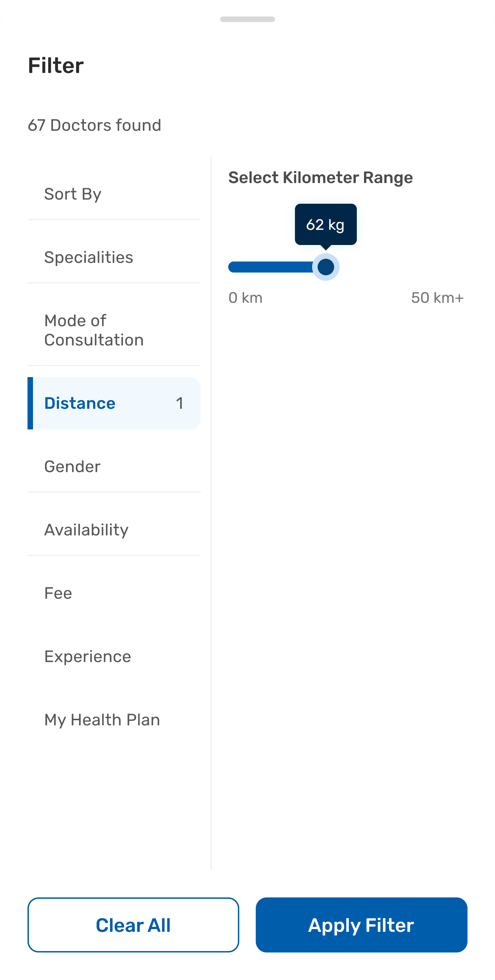Click the kilometer range slider thumb

(326, 267)
